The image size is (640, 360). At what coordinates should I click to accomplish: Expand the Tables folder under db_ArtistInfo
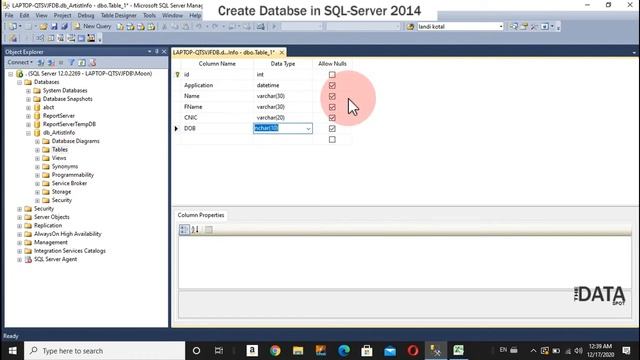37,150
